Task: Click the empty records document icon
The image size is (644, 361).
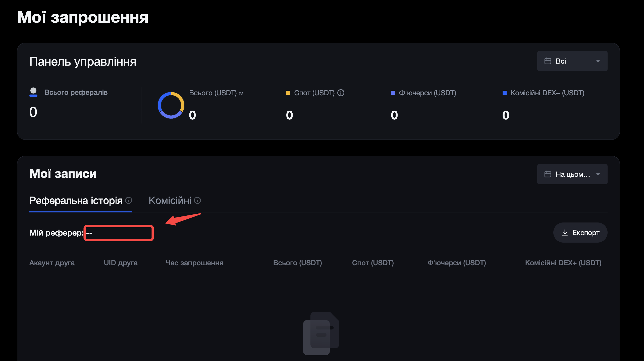Action: pyautogui.click(x=321, y=333)
